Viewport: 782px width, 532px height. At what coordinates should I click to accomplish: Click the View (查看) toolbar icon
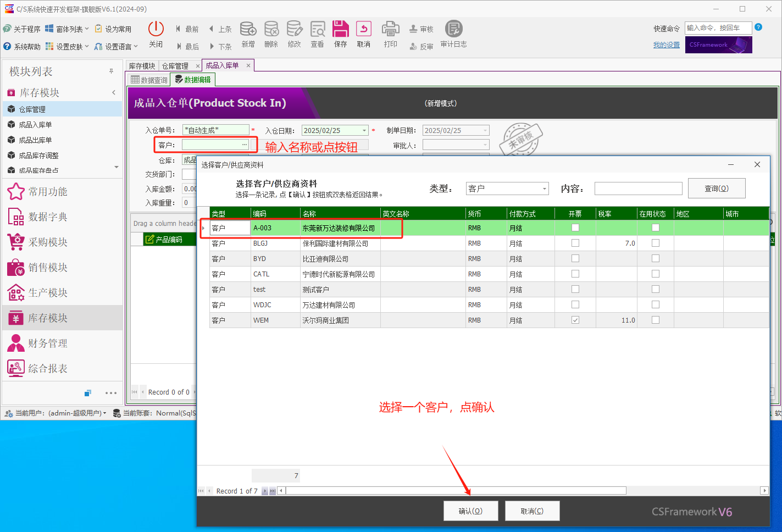pyautogui.click(x=318, y=29)
